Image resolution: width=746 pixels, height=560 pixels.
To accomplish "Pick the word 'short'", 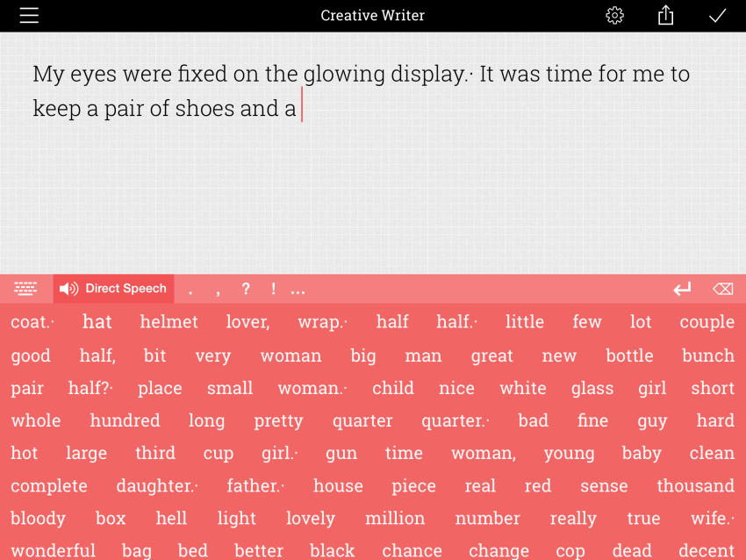I will click(713, 388).
